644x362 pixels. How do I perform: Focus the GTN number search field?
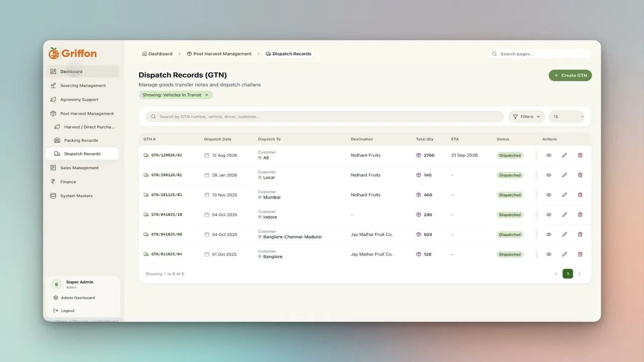[x=325, y=117]
